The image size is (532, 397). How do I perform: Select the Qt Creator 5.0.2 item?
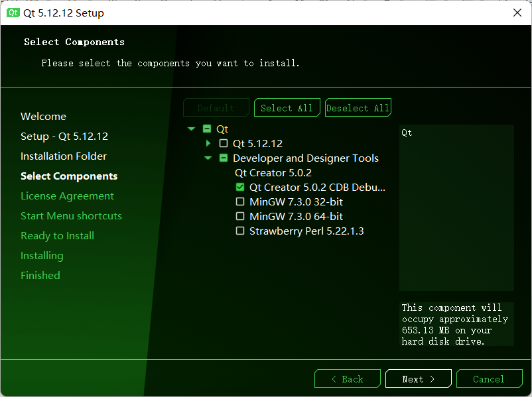pos(273,173)
